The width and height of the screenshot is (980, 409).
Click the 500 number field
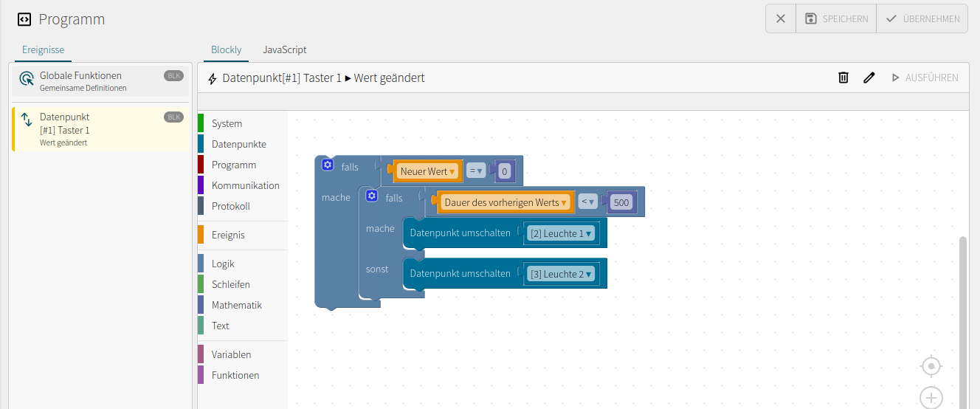621,202
